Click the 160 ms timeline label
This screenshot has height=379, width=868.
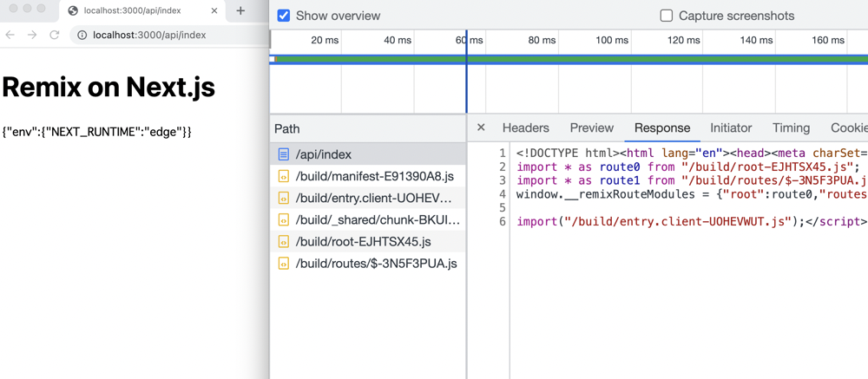(x=828, y=40)
